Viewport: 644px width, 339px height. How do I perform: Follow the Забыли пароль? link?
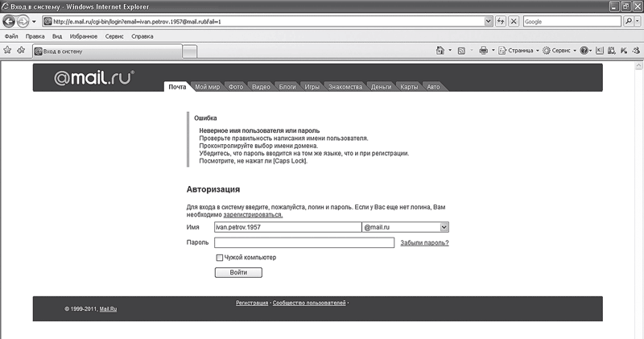(424, 243)
